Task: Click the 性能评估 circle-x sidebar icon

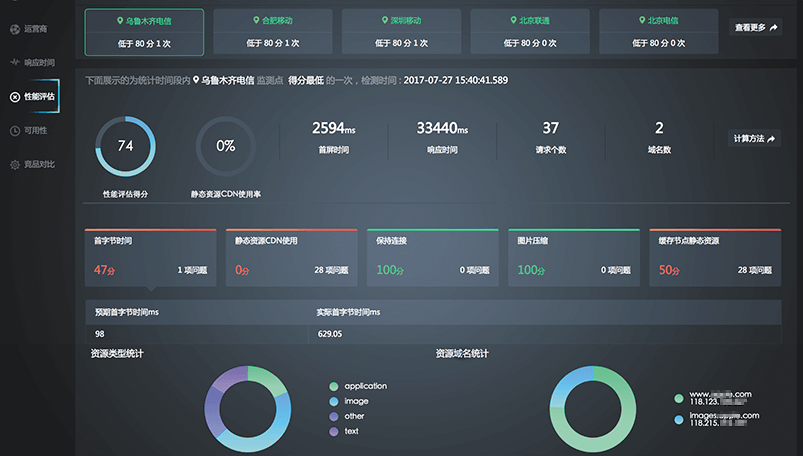Action: (x=14, y=97)
